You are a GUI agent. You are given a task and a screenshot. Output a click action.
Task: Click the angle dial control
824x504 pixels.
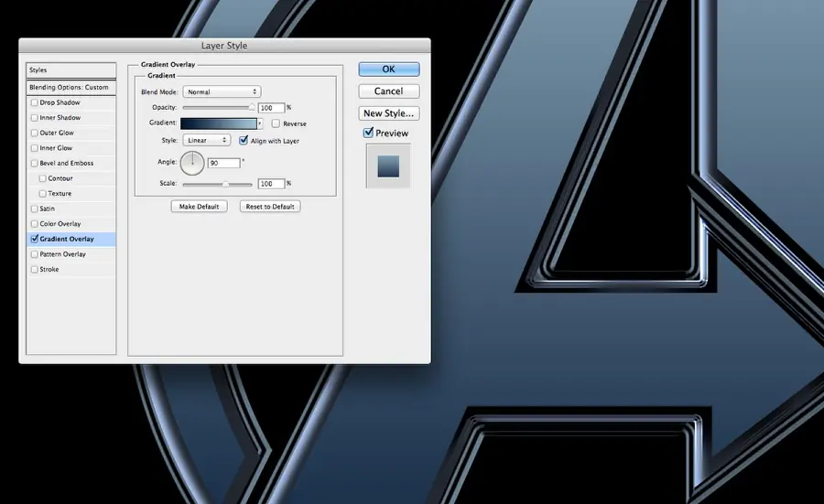(192, 163)
